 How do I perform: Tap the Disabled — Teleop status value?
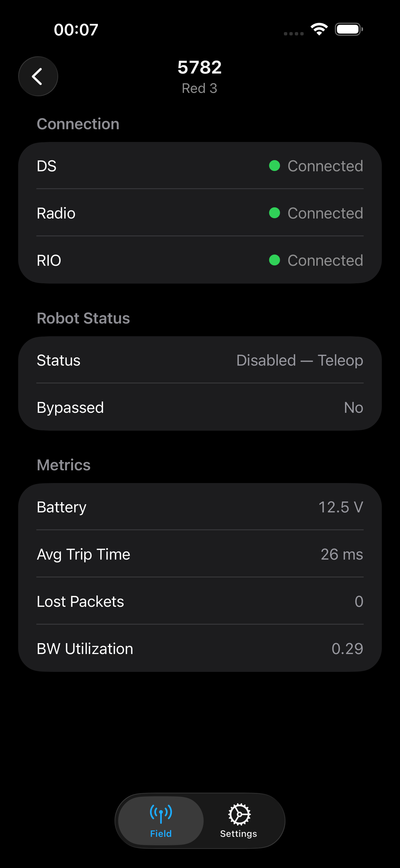click(x=299, y=360)
